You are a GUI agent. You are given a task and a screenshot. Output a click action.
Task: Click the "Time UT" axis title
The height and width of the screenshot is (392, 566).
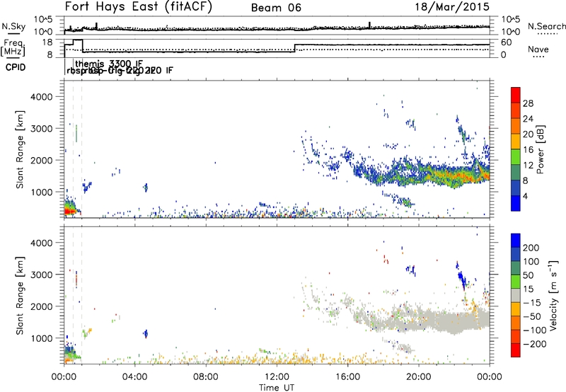[277, 387]
